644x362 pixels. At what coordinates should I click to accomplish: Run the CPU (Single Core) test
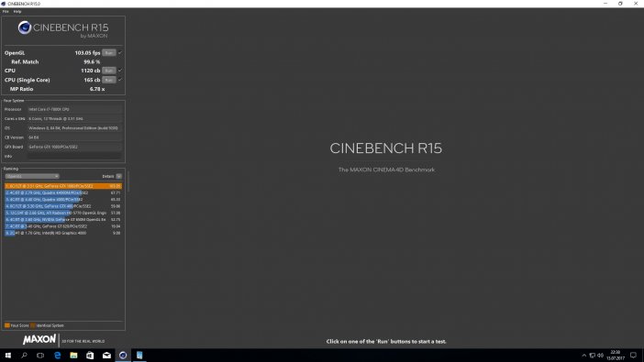click(109, 80)
